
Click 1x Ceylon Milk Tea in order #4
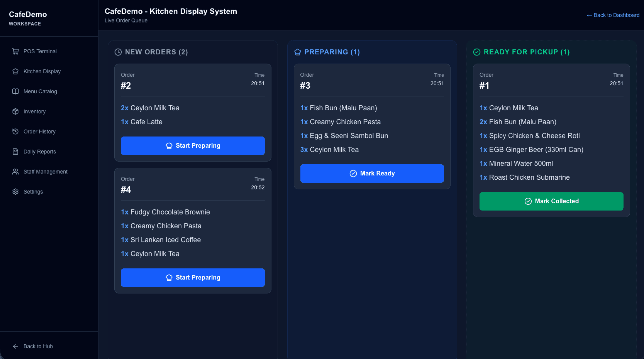(150, 254)
